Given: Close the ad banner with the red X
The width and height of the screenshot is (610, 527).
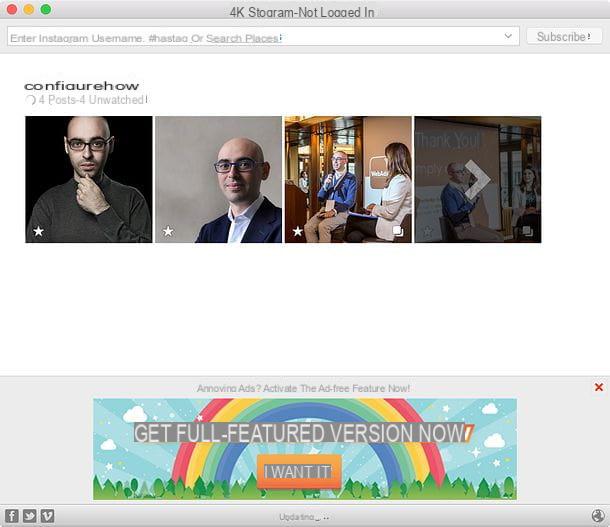Looking at the screenshot, I should tap(599, 387).
